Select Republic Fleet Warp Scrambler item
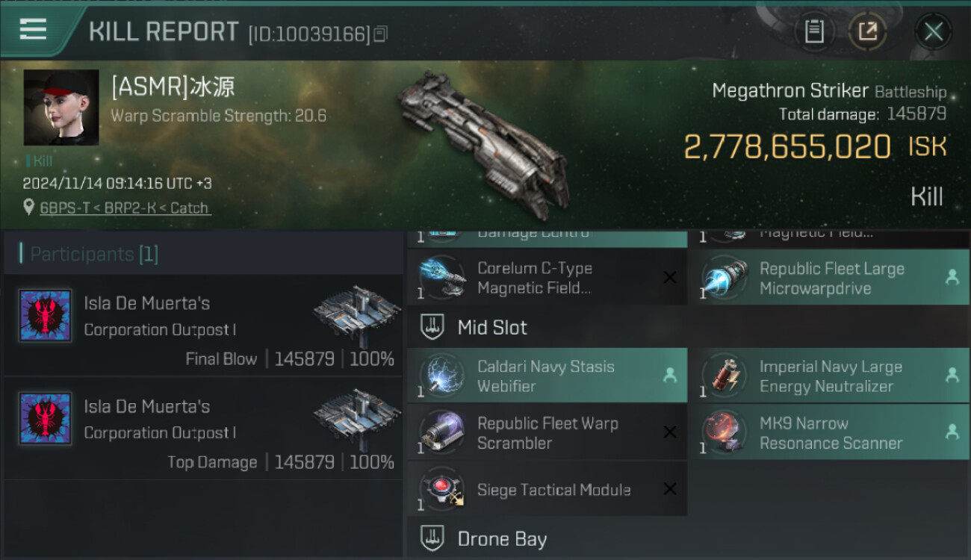Screen dimensions: 971x560 (547, 432)
